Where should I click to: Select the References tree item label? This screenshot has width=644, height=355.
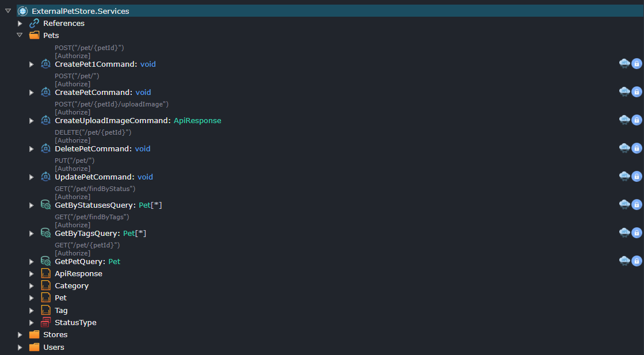[x=64, y=24]
